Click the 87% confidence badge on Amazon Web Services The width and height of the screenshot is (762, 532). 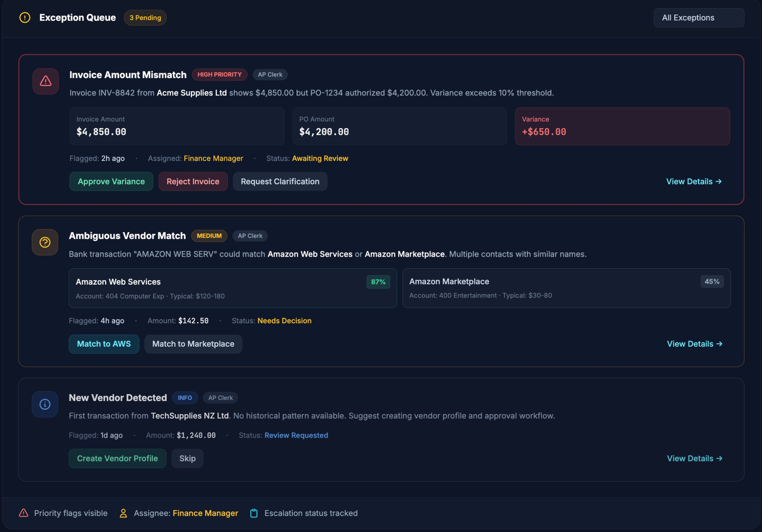click(x=378, y=282)
